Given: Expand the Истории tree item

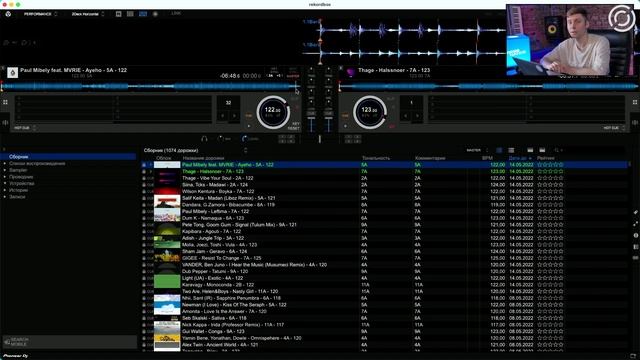Looking at the screenshot, I should click(x=5, y=190).
